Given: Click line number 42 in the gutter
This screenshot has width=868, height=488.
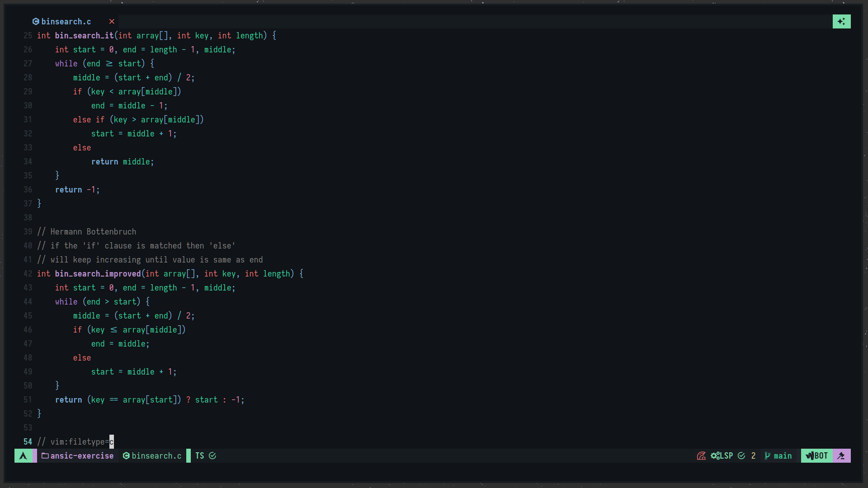Looking at the screenshot, I should 28,273.
